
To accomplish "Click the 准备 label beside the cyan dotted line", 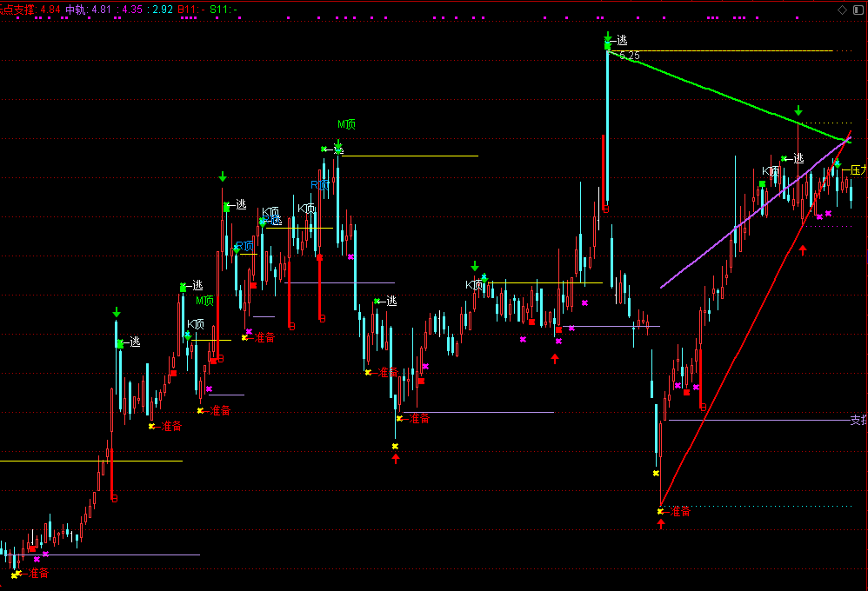I will (680, 512).
